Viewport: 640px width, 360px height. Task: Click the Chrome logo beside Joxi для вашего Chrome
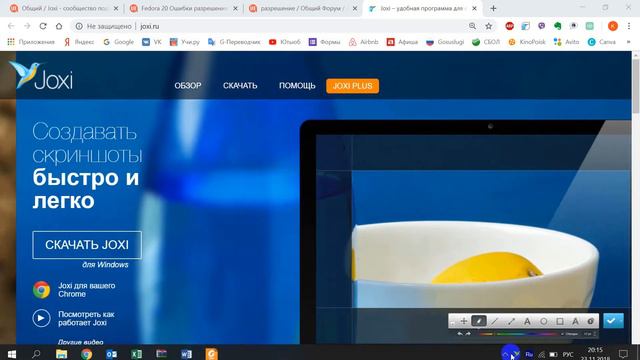41,290
